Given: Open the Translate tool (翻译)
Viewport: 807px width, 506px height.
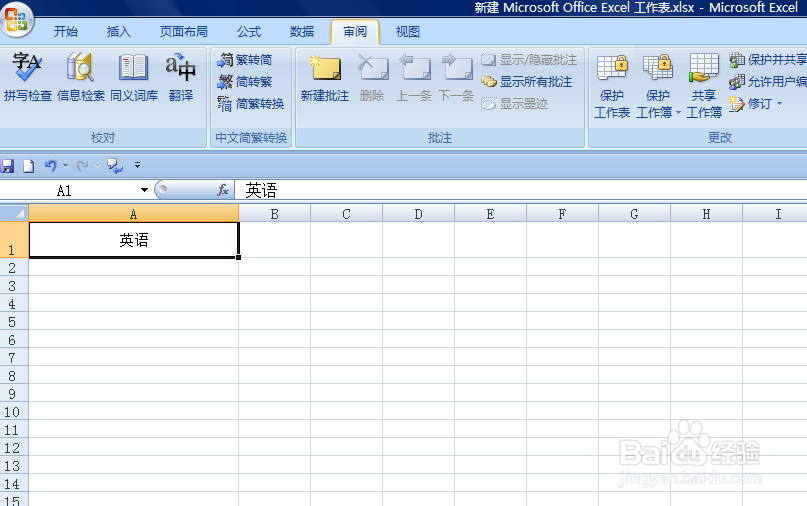Looking at the screenshot, I should point(181,77).
